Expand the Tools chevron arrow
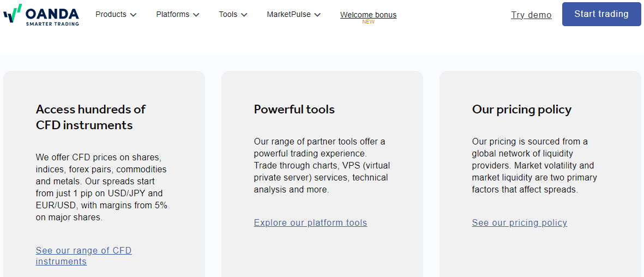Viewport: 644px width, 277px height. tap(244, 15)
